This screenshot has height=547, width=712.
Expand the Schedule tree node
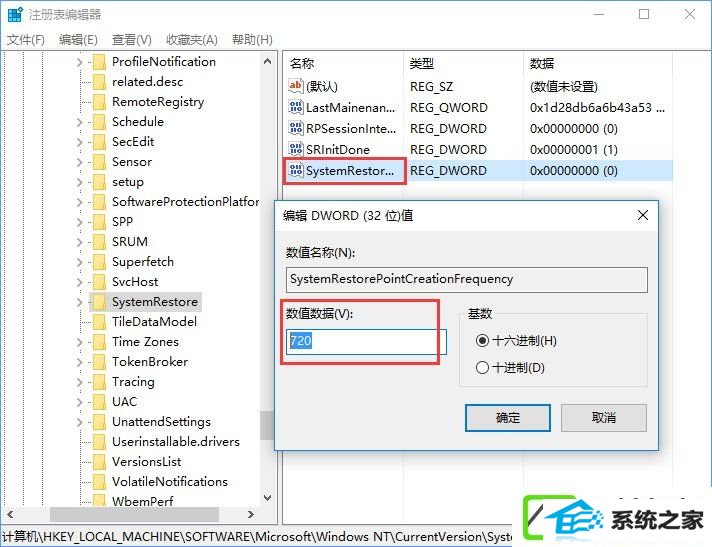[79, 122]
